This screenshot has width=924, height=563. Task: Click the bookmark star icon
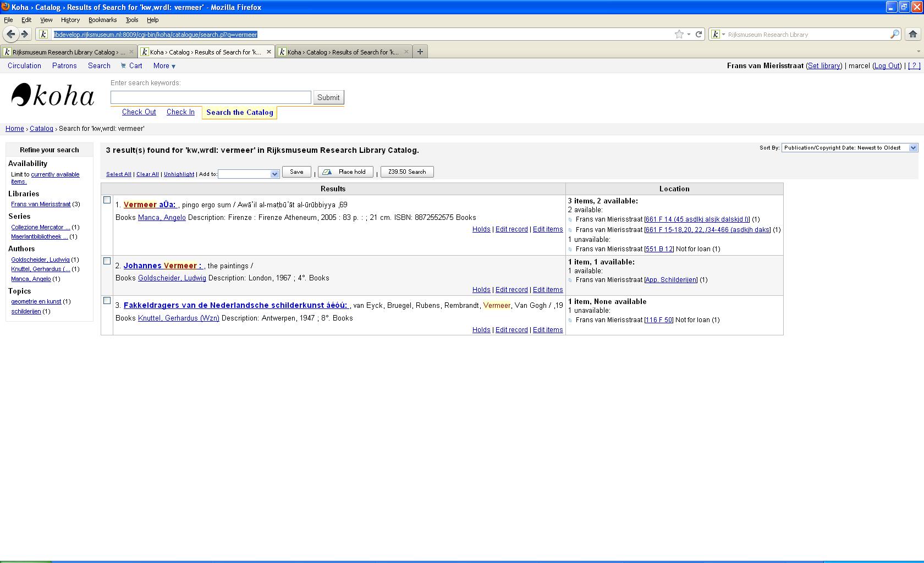pyautogui.click(x=679, y=34)
